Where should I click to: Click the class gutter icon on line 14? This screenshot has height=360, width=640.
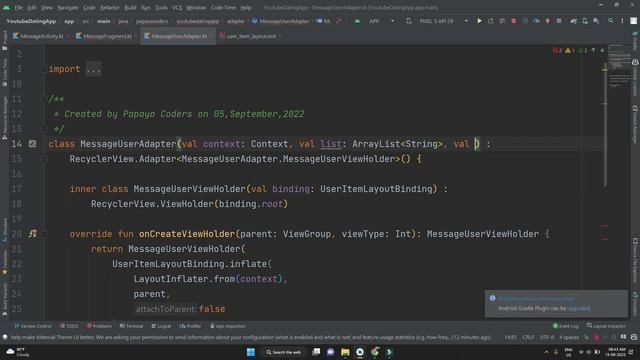[x=32, y=144]
